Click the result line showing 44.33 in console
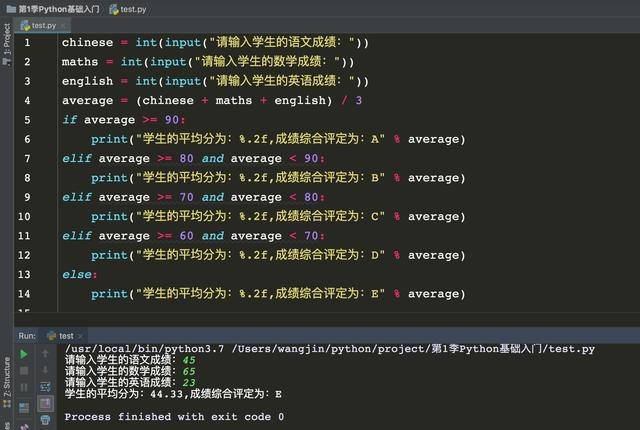Viewport: 640px width, 430px height. [173, 394]
